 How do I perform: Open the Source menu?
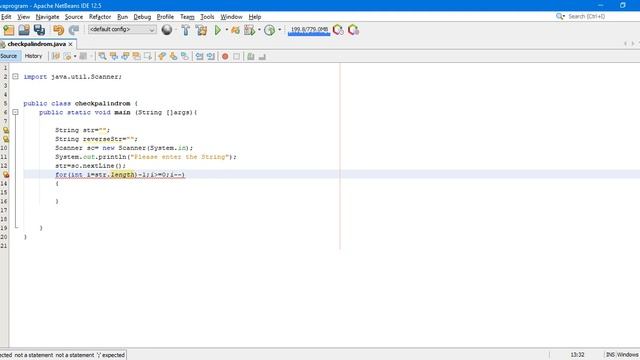pos(74,17)
